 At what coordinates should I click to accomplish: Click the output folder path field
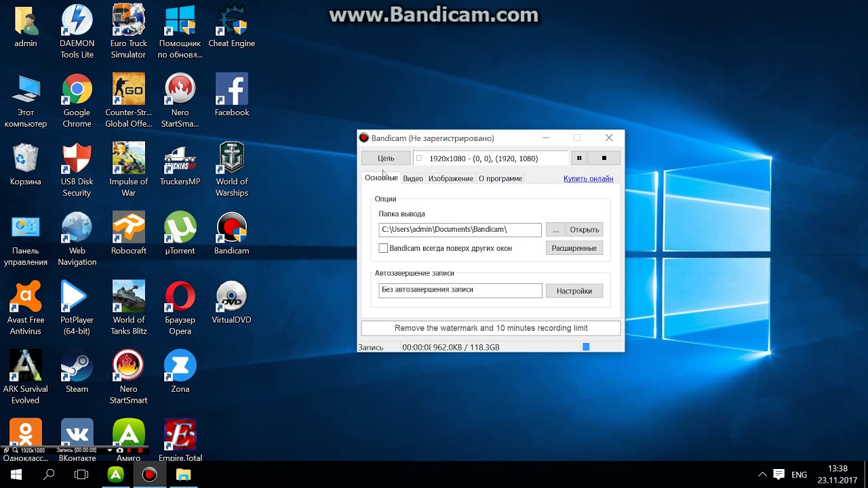point(460,230)
